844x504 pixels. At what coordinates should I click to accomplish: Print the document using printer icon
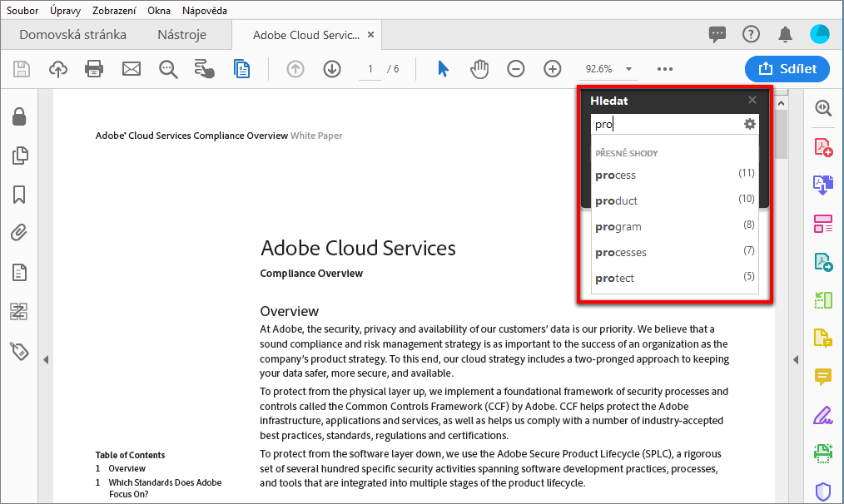(x=94, y=69)
